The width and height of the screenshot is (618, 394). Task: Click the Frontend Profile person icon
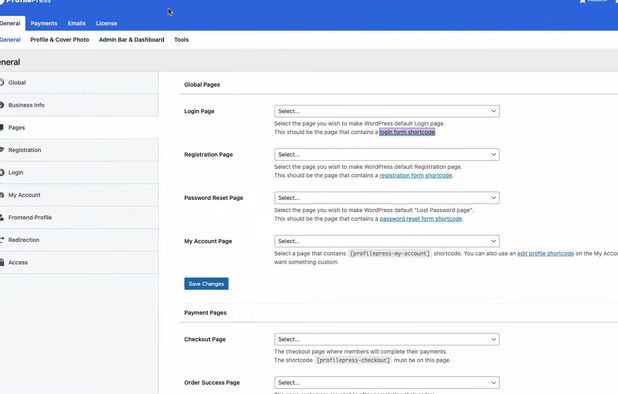(2, 217)
